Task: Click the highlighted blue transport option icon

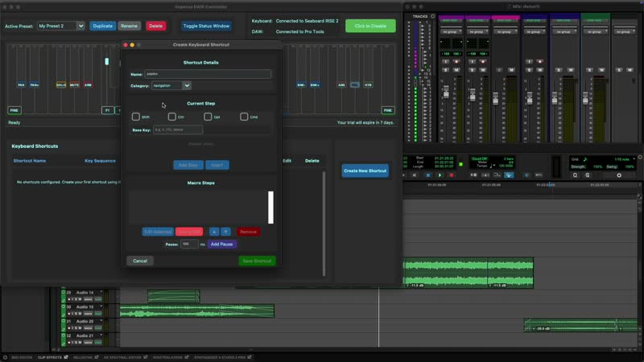Action: pyautogui.click(x=509, y=175)
